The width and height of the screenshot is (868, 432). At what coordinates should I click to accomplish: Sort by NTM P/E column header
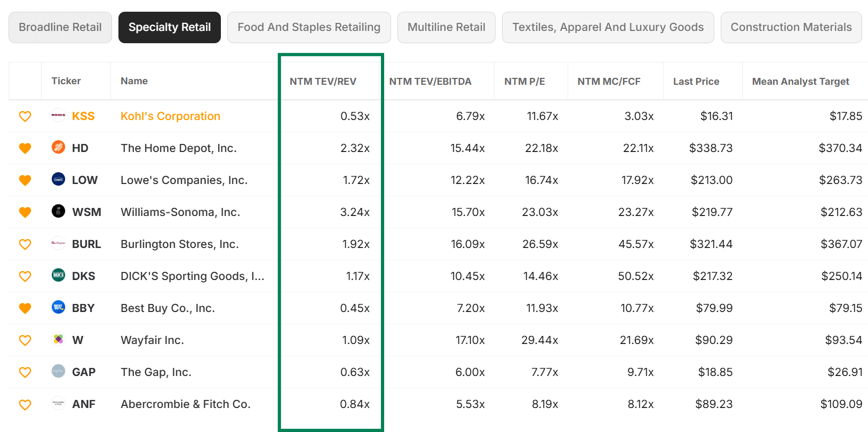(524, 82)
